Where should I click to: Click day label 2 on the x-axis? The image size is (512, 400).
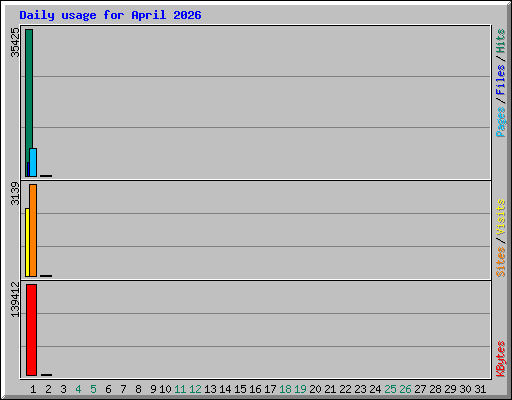[48, 389]
